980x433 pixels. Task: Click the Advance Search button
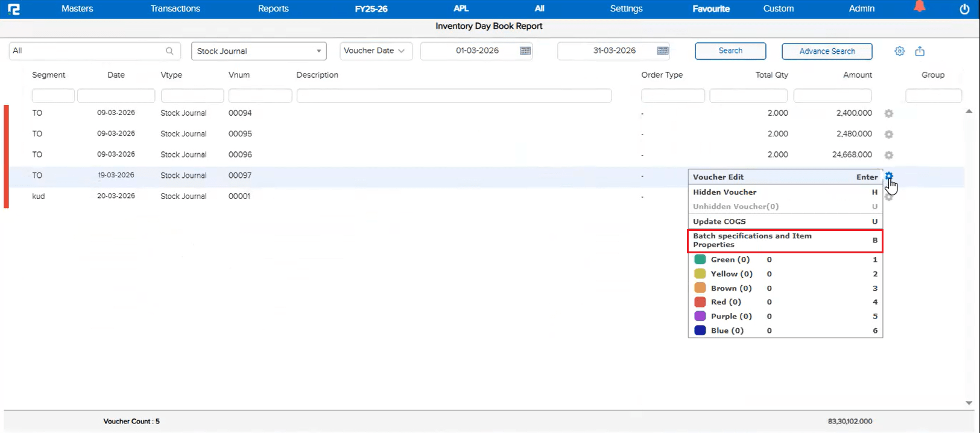click(827, 51)
